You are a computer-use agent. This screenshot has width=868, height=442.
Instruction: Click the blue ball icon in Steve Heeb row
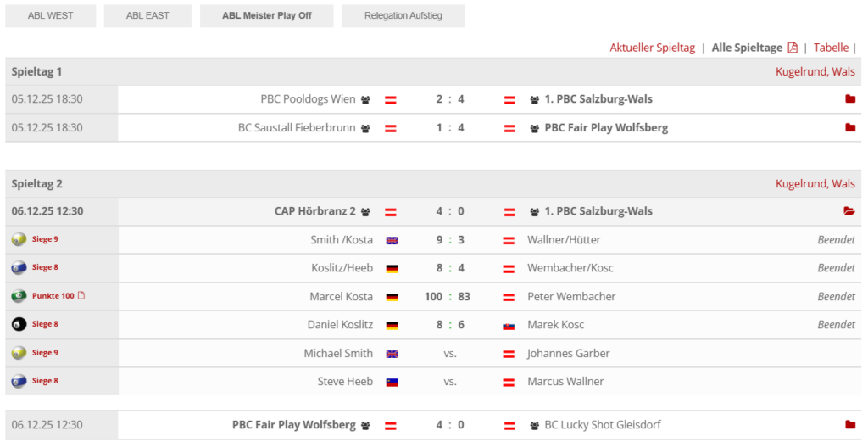19,381
